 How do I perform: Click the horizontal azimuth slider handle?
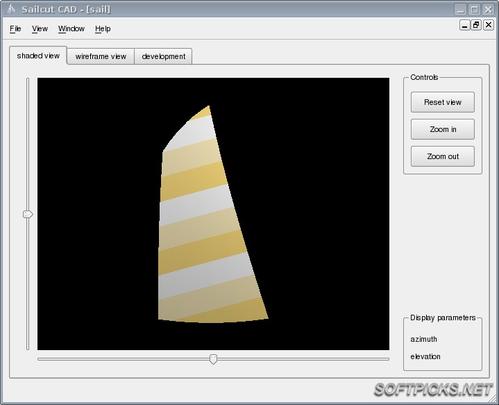(213, 359)
